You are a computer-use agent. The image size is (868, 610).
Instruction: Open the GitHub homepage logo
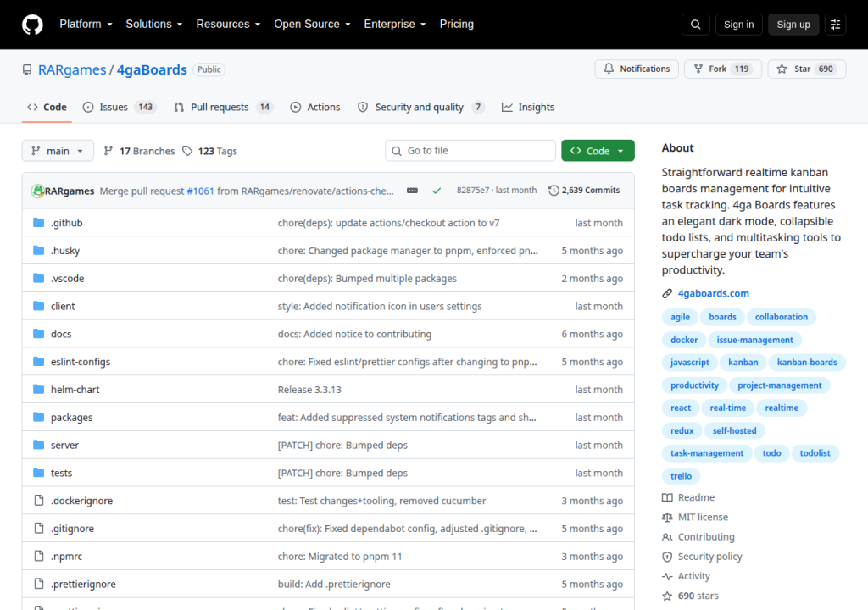(32, 25)
